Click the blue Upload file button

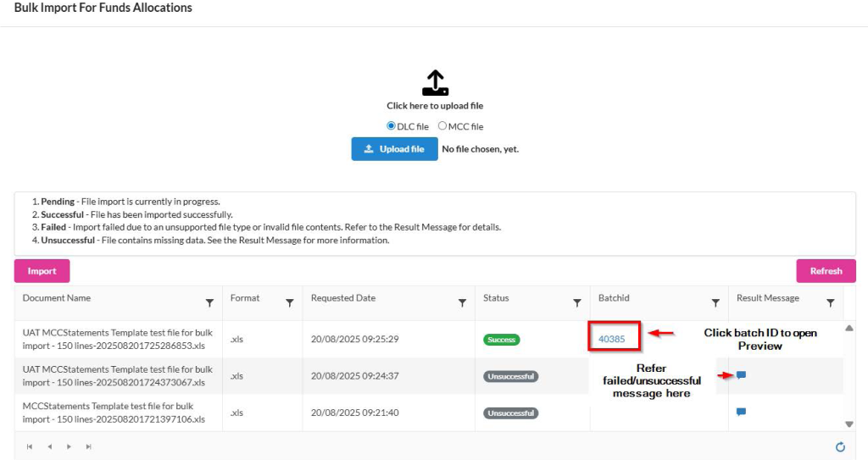[394, 149]
